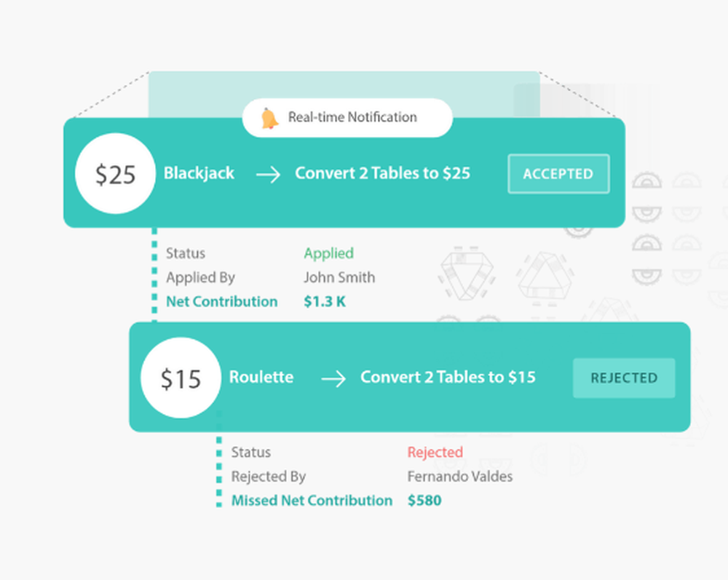Screen dimensions: 728x580
Task: Click the red Rejected status text
Action: (x=435, y=452)
